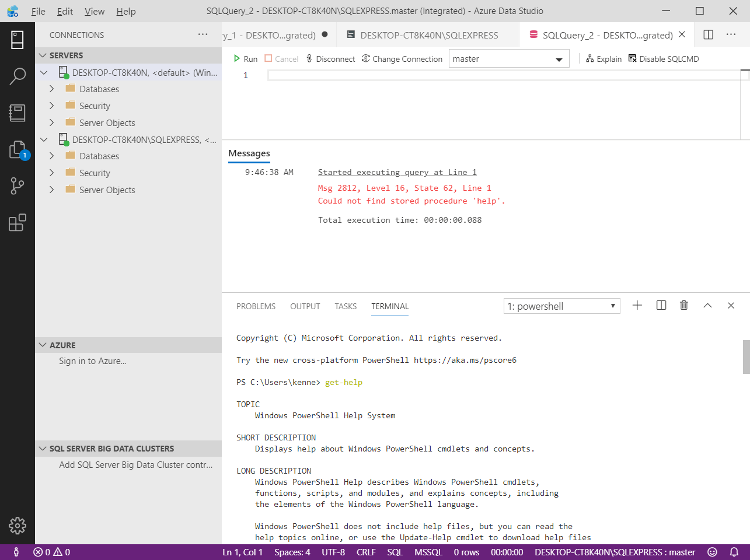Open the View menu

95,11
